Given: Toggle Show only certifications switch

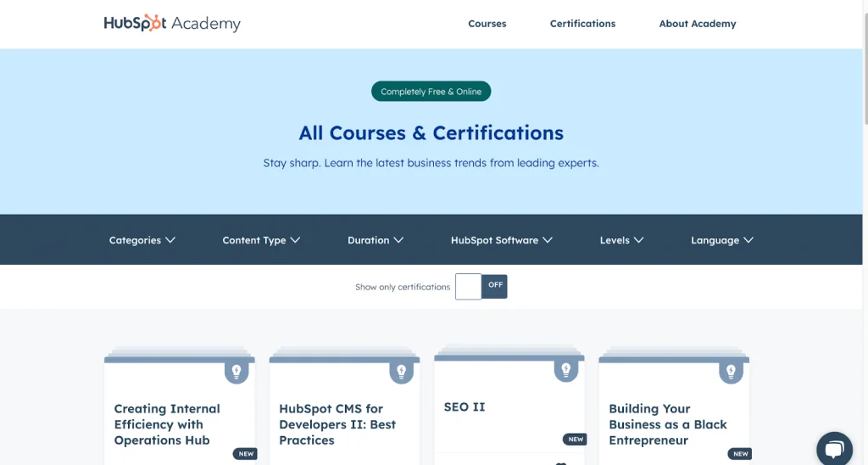Looking at the screenshot, I should point(481,287).
